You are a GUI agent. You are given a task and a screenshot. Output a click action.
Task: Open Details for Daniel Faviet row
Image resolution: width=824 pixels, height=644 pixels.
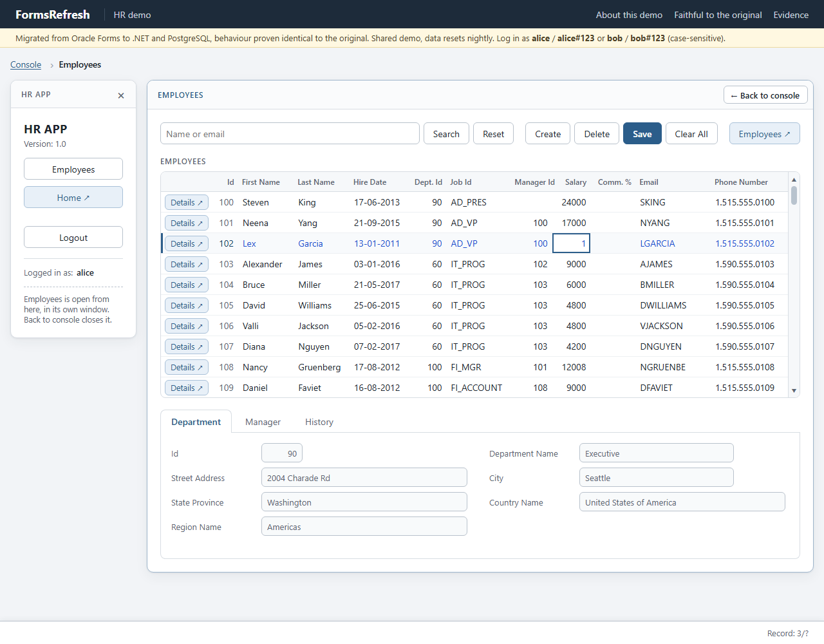187,388
